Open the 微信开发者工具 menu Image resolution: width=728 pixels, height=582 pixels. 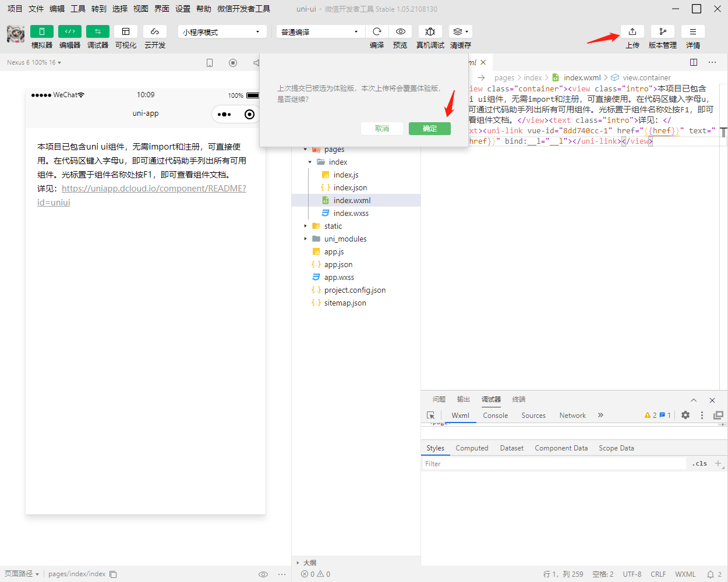click(x=243, y=9)
